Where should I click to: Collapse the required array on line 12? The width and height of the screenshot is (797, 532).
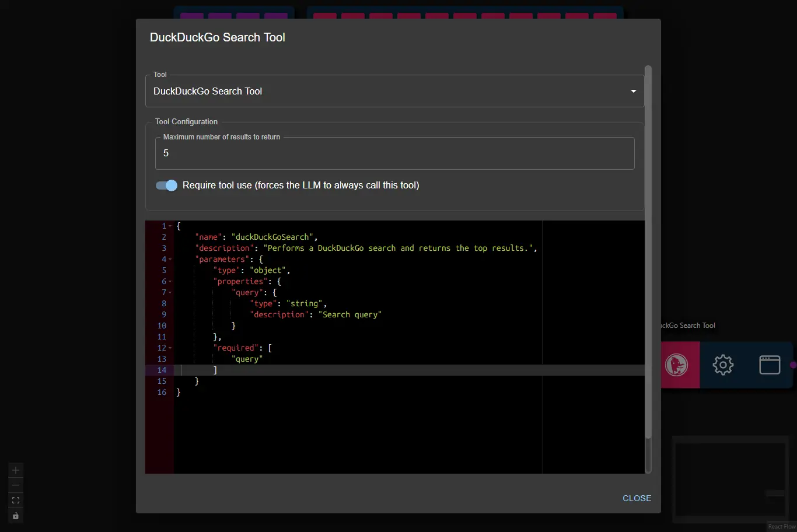[x=170, y=348]
